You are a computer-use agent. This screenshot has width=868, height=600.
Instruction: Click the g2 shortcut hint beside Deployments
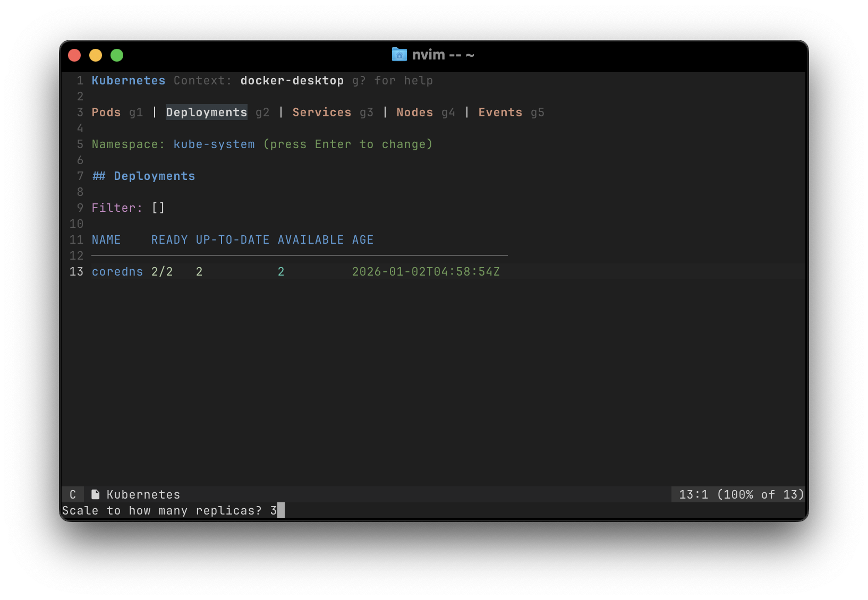pyautogui.click(x=262, y=113)
